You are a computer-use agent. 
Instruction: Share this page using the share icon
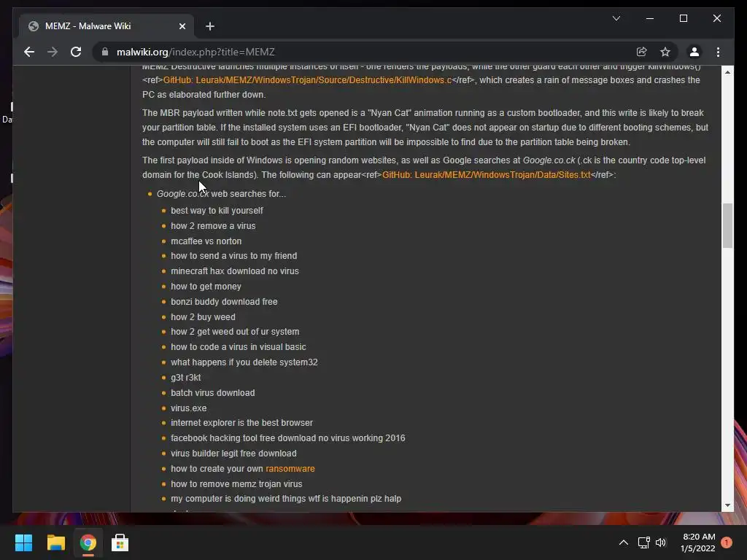click(x=641, y=52)
